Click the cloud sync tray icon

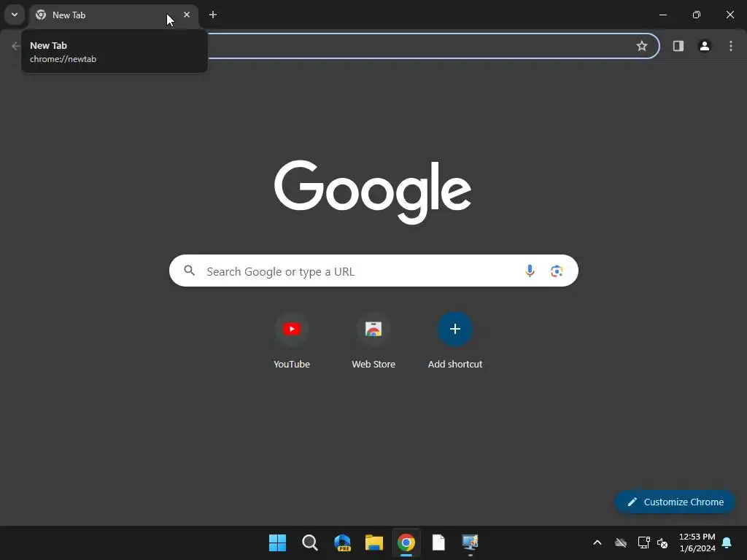point(621,542)
